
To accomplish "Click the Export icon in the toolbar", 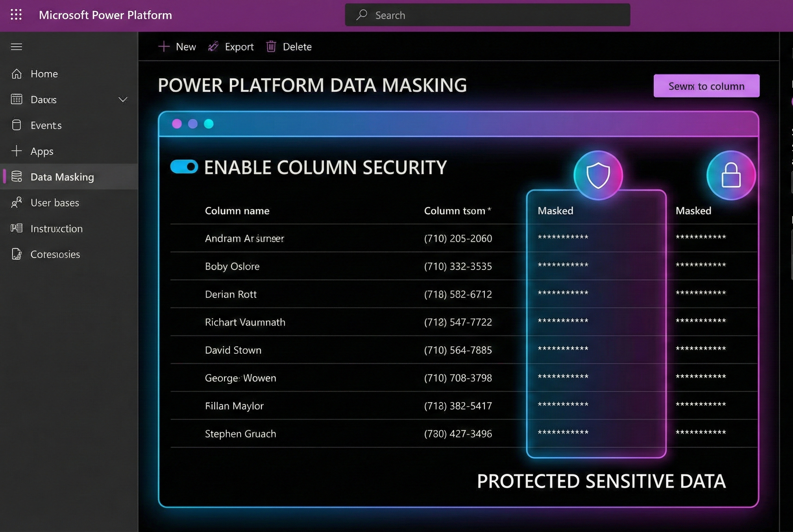I will [x=213, y=46].
